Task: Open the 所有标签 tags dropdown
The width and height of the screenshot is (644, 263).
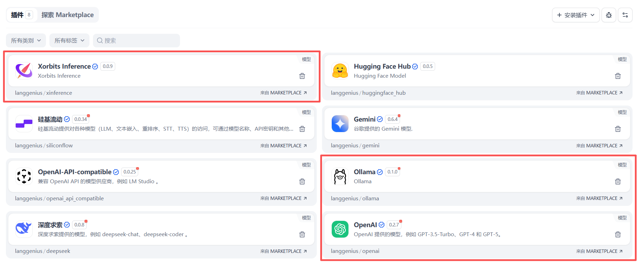Action: (x=69, y=40)
